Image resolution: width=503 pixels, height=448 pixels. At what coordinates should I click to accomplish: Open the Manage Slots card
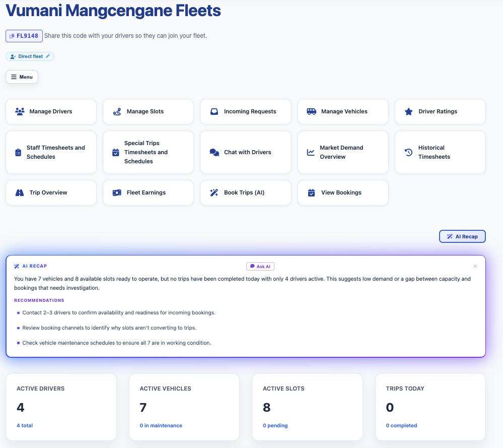(x=148, y=111)
